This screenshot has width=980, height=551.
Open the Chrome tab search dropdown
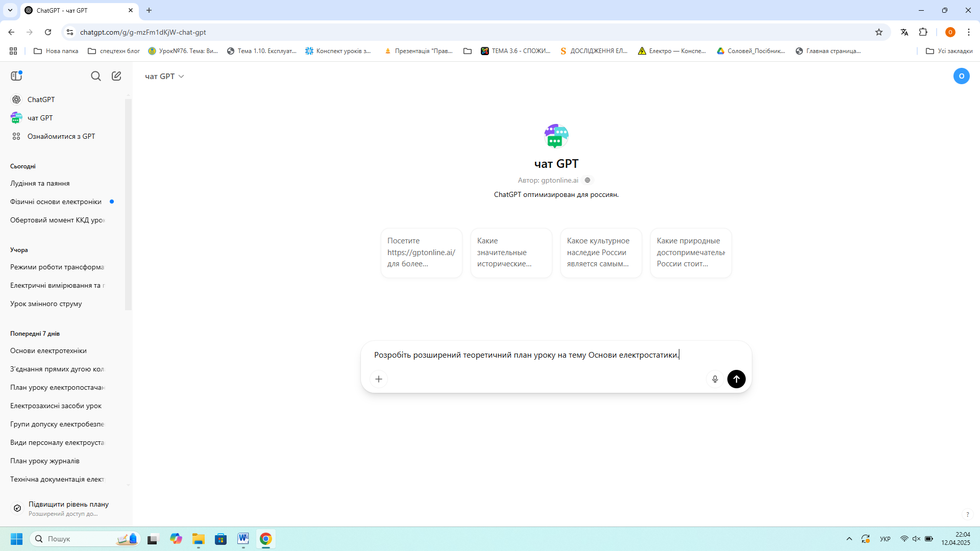10,10
